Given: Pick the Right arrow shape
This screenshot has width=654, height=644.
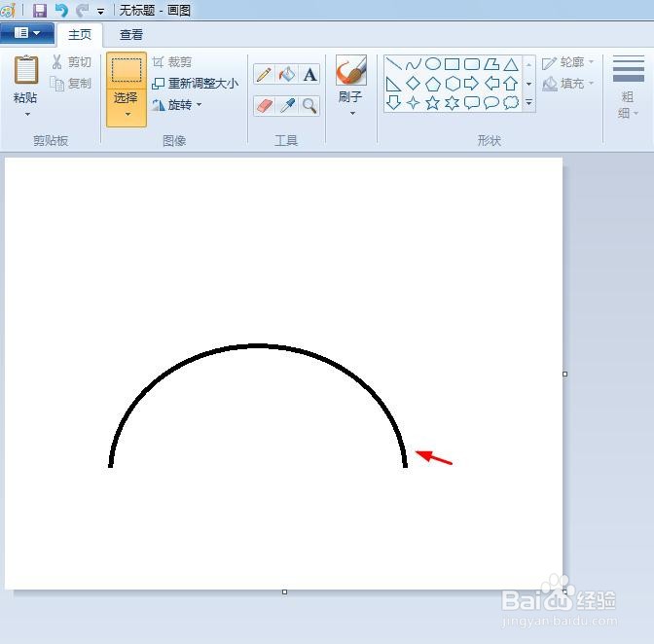Looking at the screenshot, I should click(472, 84).
